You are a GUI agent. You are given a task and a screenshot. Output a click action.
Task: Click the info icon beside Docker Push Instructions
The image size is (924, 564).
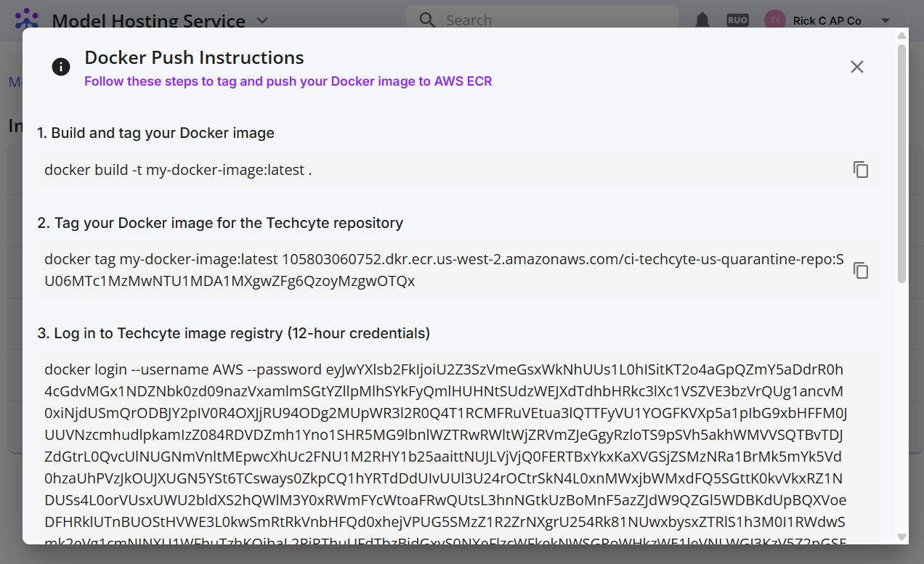pyautogui.click(x=61, y=67)
